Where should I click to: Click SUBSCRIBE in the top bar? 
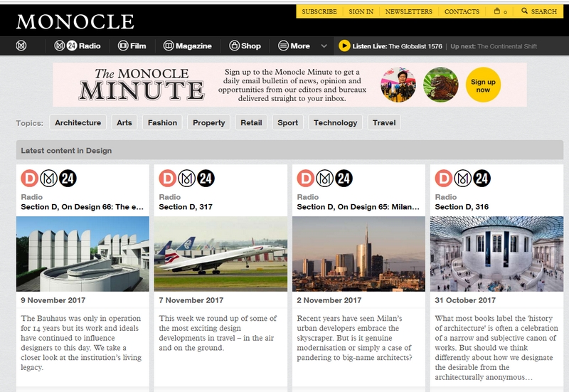(319, 11)
